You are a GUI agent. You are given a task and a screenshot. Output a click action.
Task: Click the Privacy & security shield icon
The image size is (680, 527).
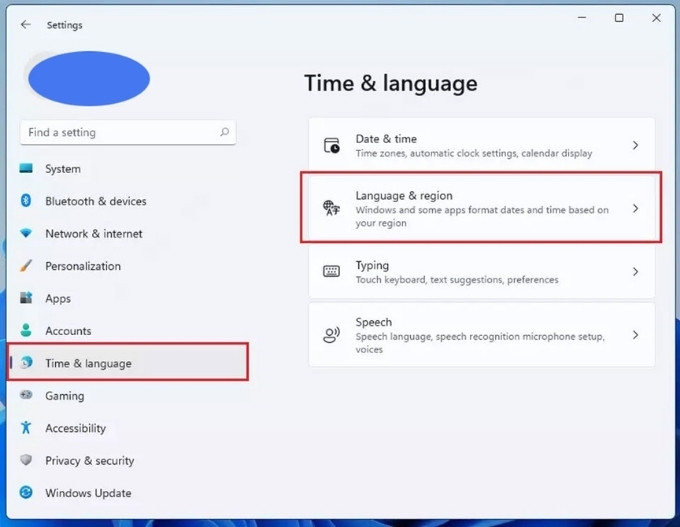[x=26, y=461]
